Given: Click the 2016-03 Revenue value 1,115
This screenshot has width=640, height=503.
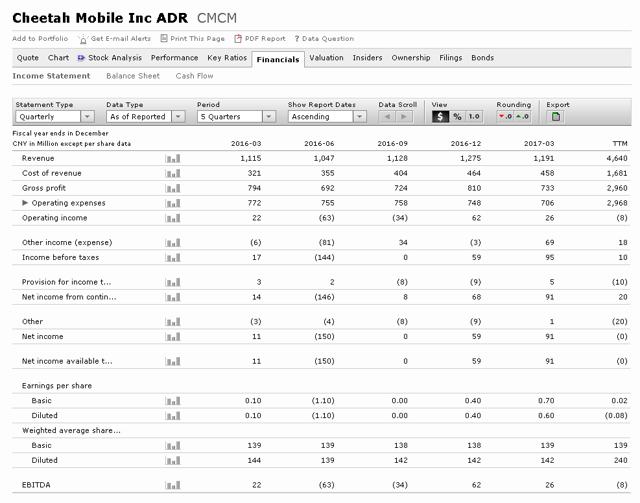Looking at the screenshot, I should click(x=251, y=158).
